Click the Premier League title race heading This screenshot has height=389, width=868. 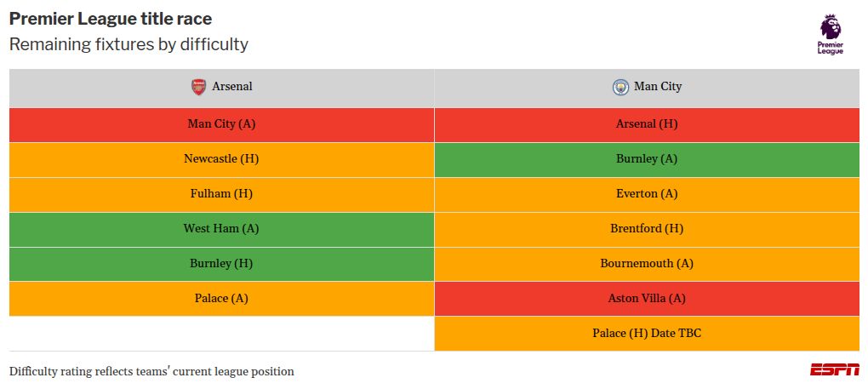(111, 19)
